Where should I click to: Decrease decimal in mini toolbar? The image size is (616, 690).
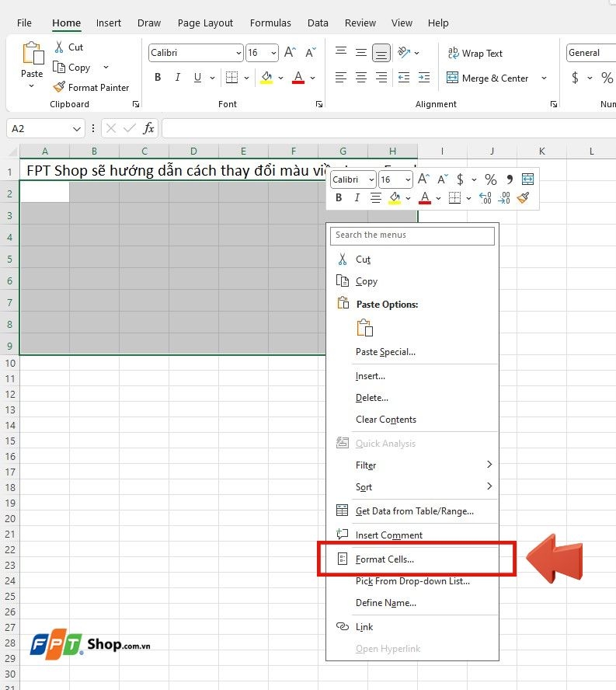(504, 198)
